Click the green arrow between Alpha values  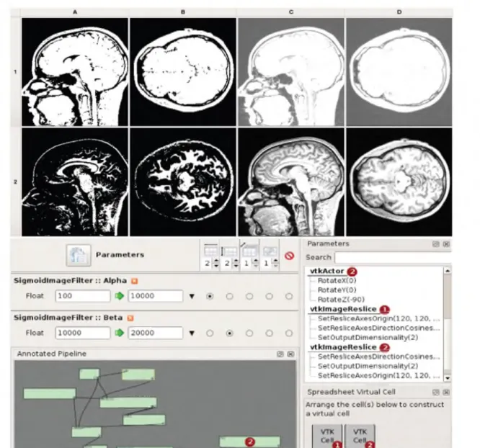pos(120,296)
